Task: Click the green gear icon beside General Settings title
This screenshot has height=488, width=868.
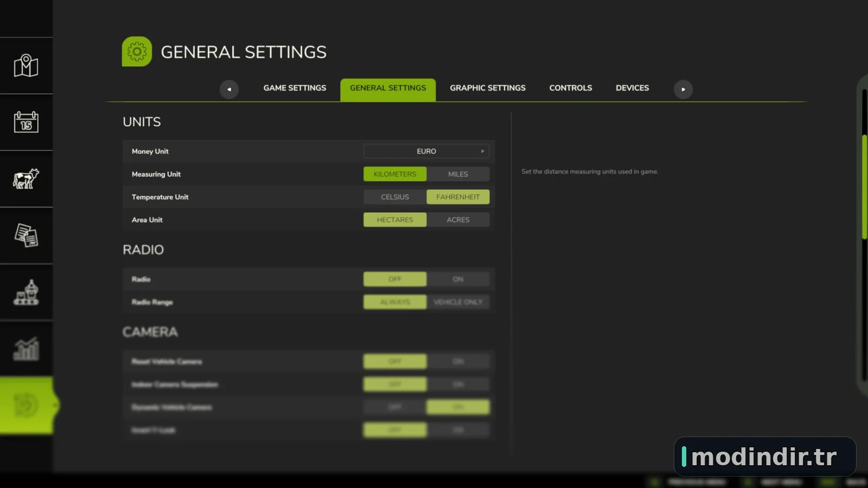Action: tap(137, 52)
